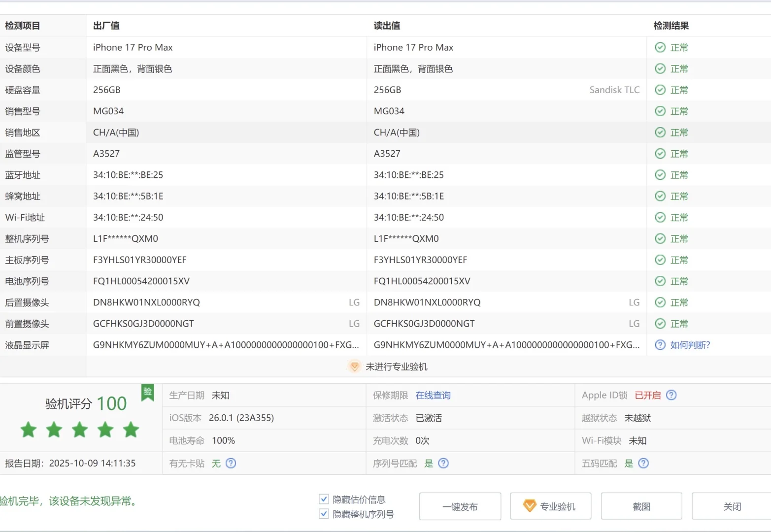Toggle the 隐藏估价信息 checkbox

[324, 499]
